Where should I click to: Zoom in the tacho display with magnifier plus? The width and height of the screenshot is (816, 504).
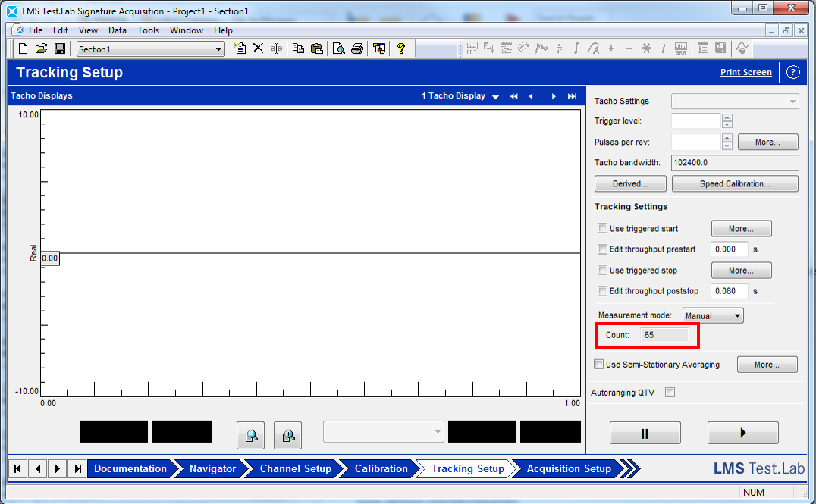coord(287,435)
